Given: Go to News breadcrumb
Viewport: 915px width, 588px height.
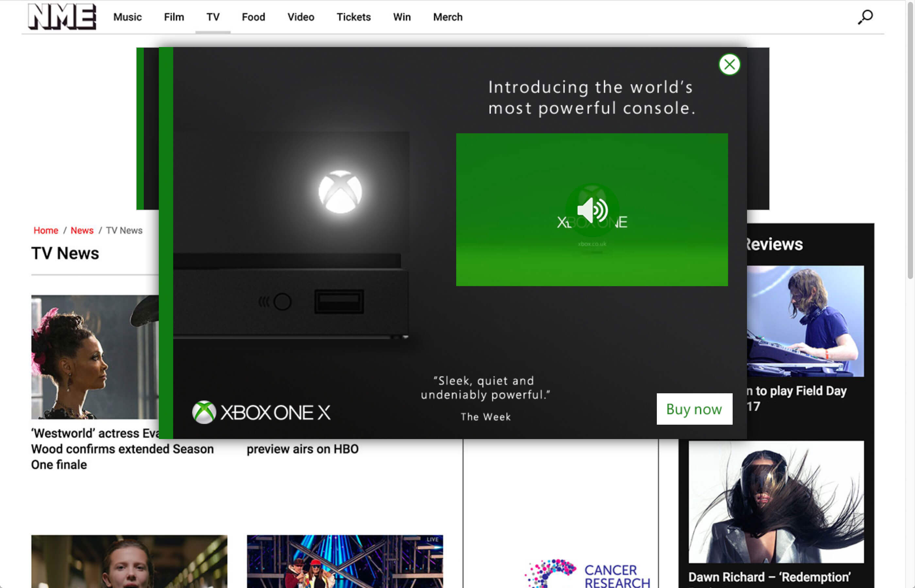Looking at the screenshot, I should (x=82, y=231).
